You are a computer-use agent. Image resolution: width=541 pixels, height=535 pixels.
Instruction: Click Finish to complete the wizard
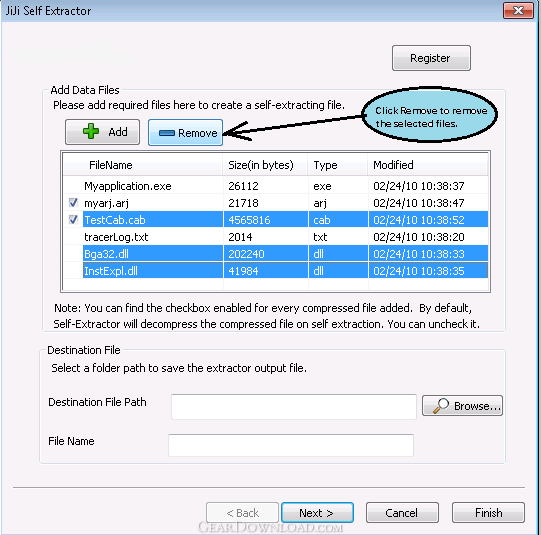click(x=488, y=513)
